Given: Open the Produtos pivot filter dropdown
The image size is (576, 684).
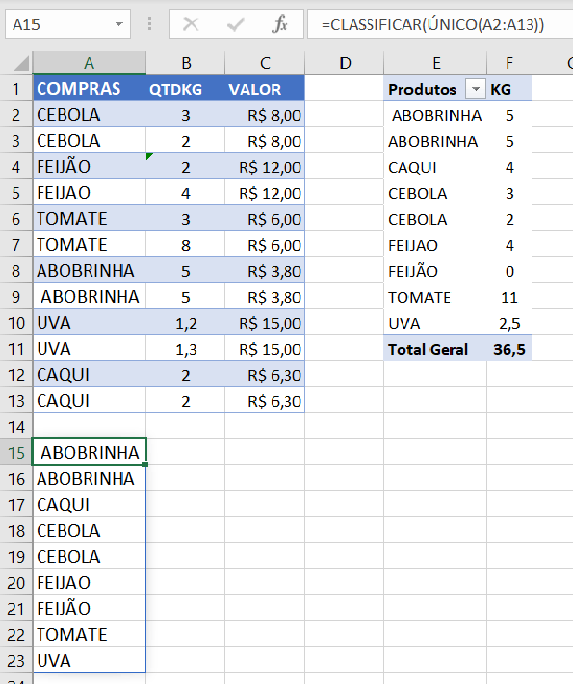Looking at the screenshot, I should [x=475, y=89].
